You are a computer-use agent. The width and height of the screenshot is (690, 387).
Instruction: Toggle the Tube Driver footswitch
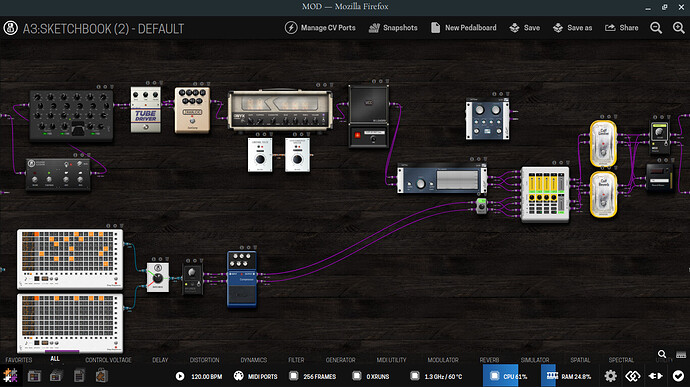(x=146, y=127)
